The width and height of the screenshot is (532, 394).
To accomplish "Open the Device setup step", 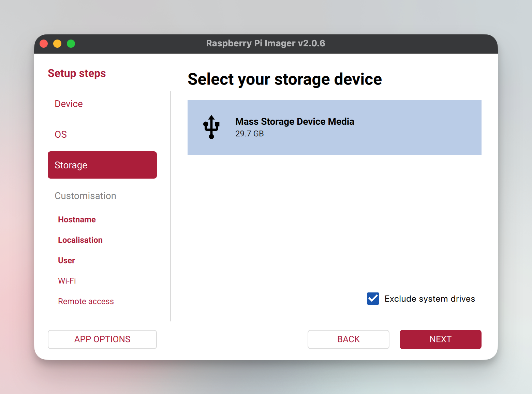I will 69,104.
